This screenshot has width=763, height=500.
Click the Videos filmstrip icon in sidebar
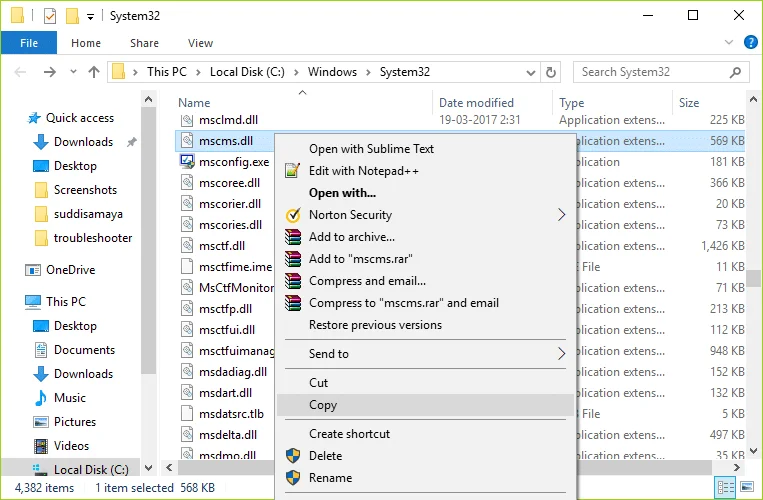(41, 446)
